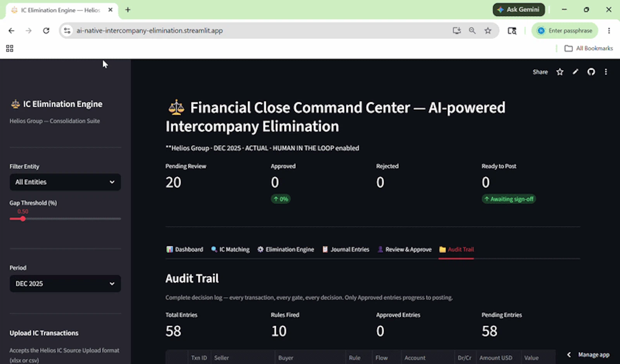Click the Manage app button
The height and width of the screenshot is (364, 620).
(x=594, y=355)
